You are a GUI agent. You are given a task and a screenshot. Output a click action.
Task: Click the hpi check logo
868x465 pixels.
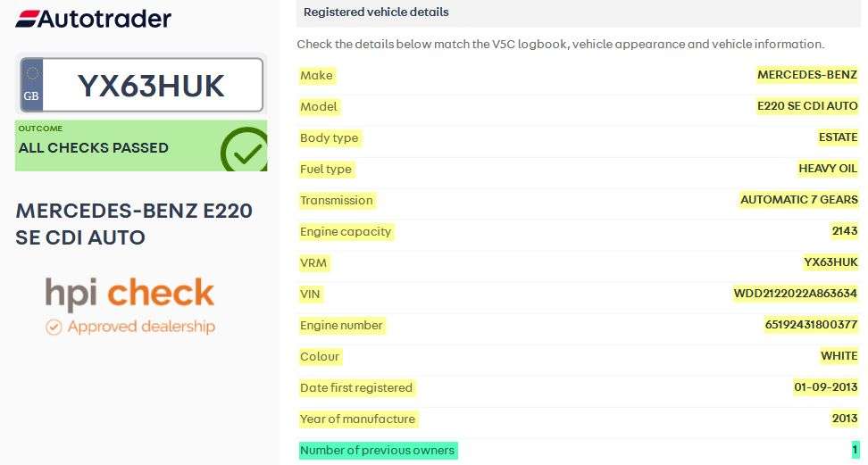point(130,294)
